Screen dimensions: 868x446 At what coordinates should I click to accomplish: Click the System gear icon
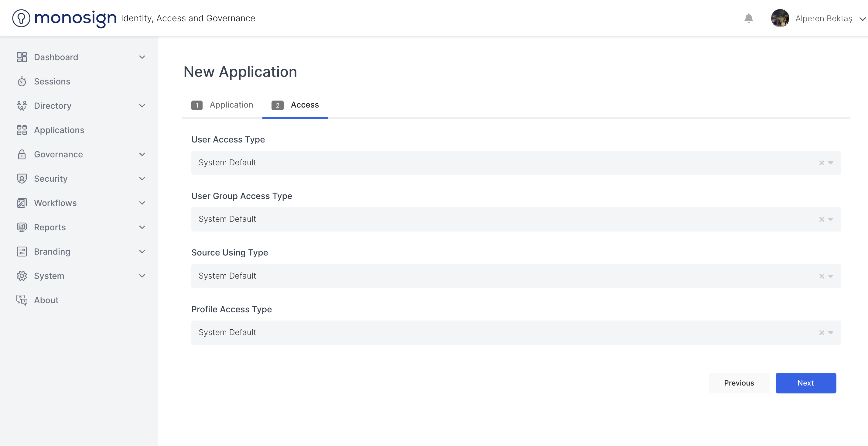pos(22,276)
